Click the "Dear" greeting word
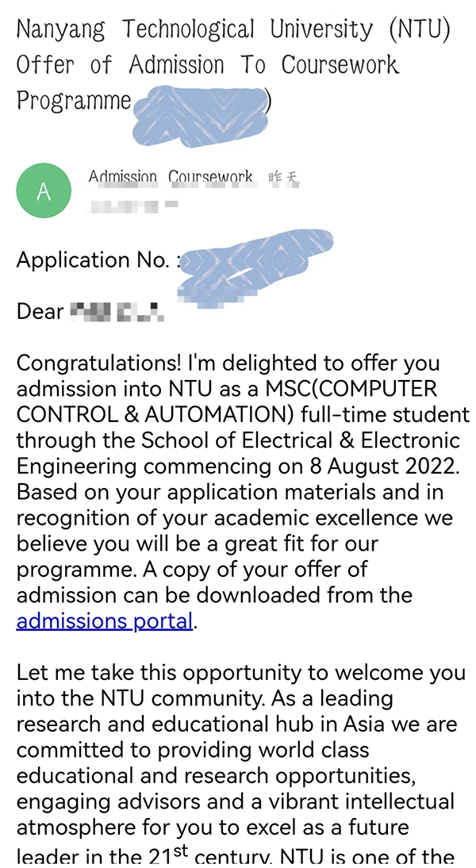The image size is (476, 868). pos(40,311)
